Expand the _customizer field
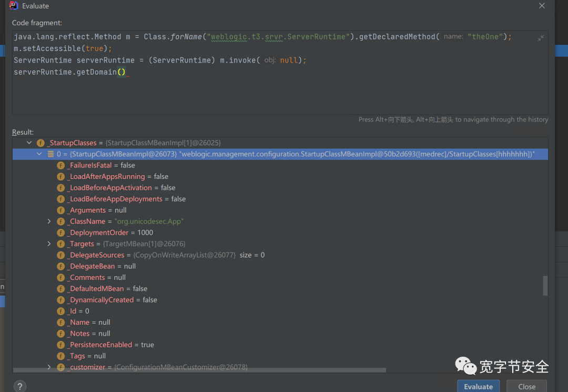The image size is (568, 392). pyautogui.click(x=49, y=367)
